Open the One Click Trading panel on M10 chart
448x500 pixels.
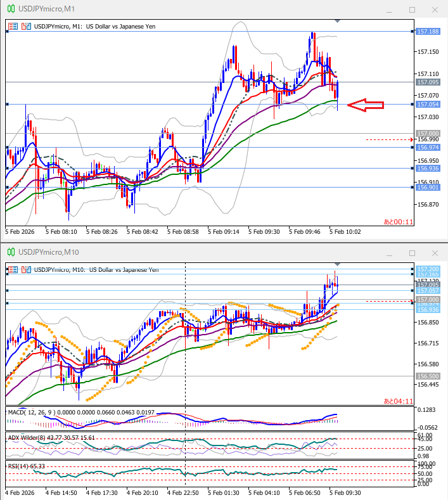pyautogui.click(x=13, y=269)
